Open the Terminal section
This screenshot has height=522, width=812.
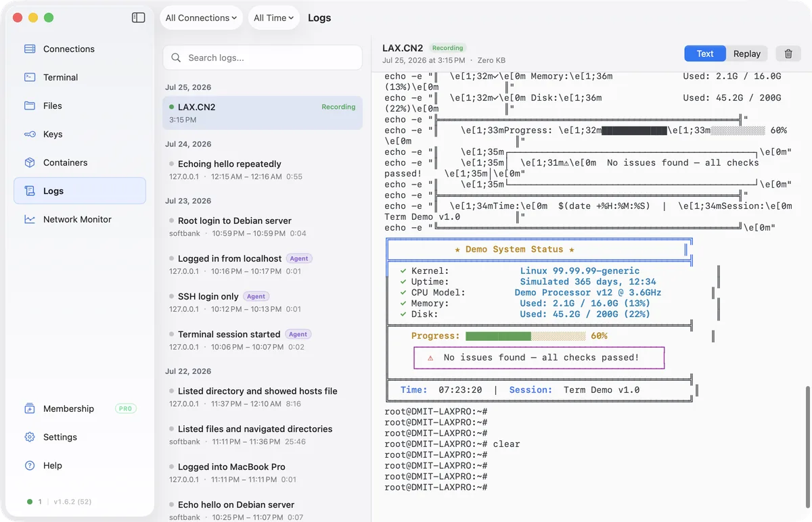pos(80,77)
